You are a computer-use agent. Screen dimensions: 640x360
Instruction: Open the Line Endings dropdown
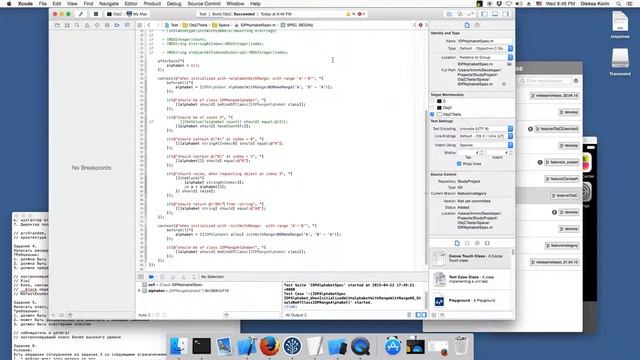[485, 136]
